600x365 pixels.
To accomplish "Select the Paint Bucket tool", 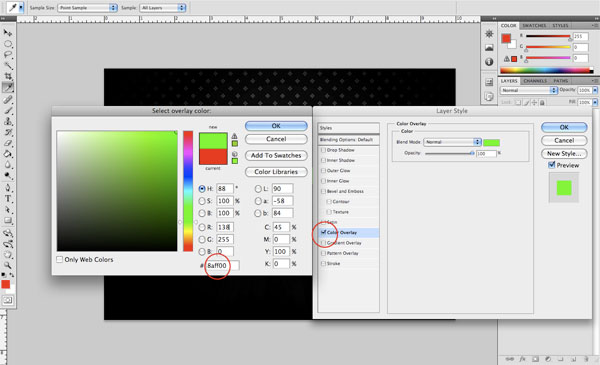I will [8, 154].
